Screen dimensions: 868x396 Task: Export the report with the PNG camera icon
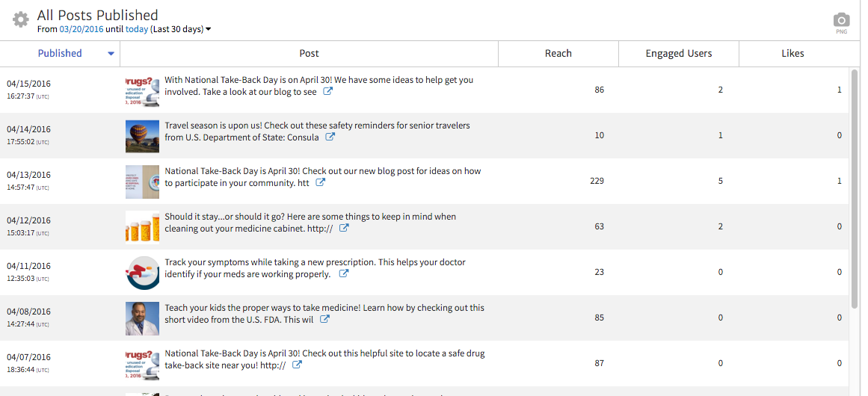click(841, 22)
